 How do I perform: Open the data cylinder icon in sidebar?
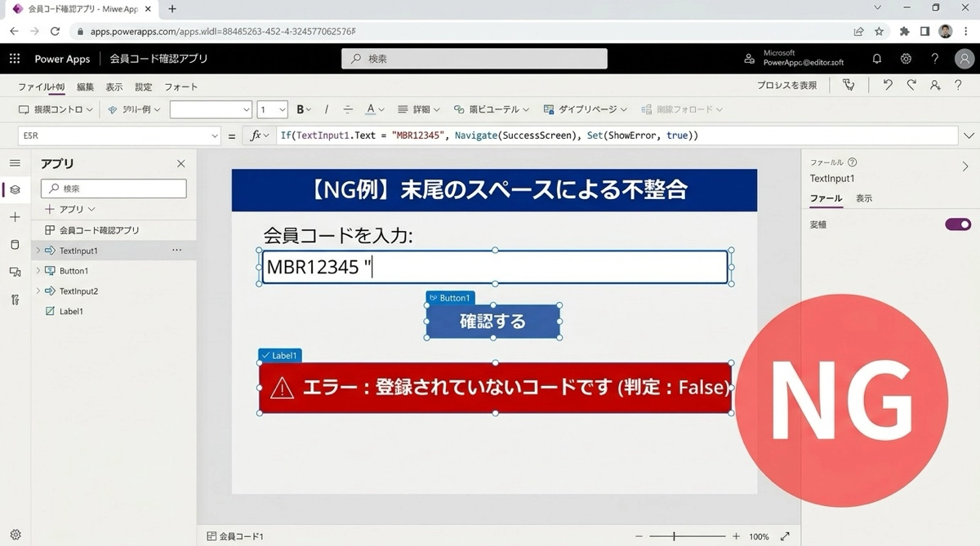tap(15, 244)
